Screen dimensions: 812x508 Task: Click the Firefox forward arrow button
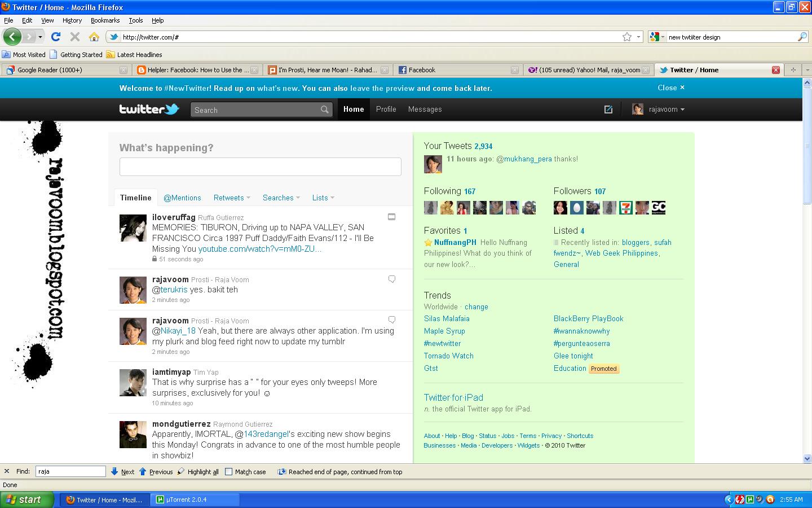click(x=29, y=37)
